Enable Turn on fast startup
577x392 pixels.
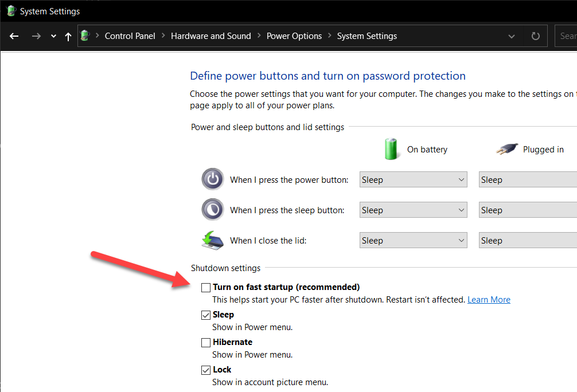[205, 287]
